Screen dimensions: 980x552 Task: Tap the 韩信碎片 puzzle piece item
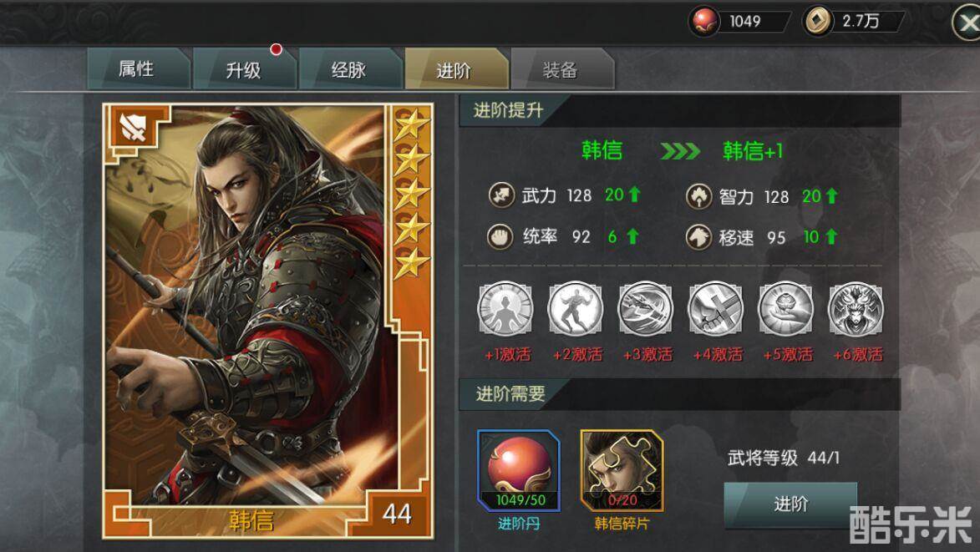(x=622, y=471)
